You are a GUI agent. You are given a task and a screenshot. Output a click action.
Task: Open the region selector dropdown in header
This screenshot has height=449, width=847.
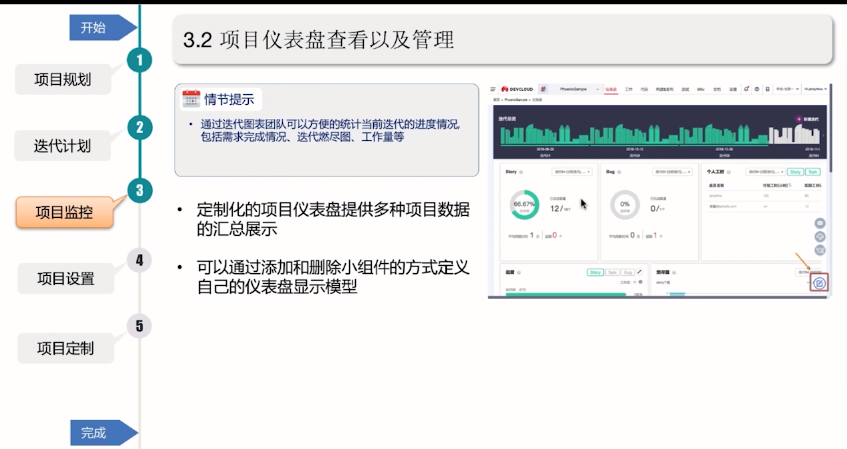pyautogui.click(x=787, y=89)
